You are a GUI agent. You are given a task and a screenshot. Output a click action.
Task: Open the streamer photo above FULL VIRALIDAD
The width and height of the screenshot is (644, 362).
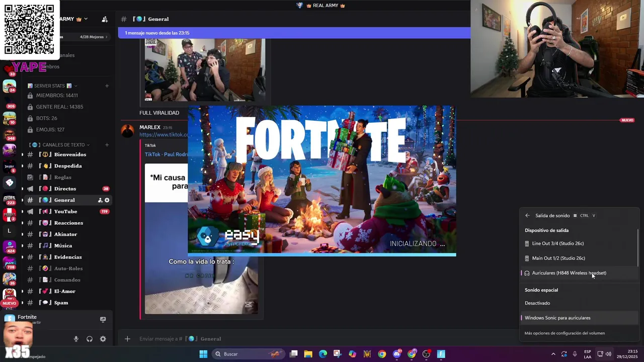point(205,70)
